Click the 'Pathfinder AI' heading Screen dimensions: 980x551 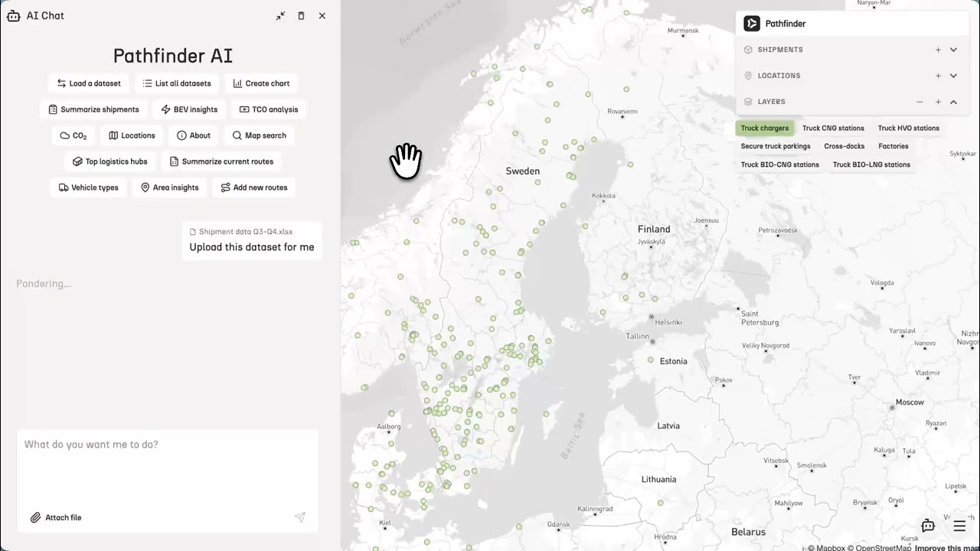[173, 56]
